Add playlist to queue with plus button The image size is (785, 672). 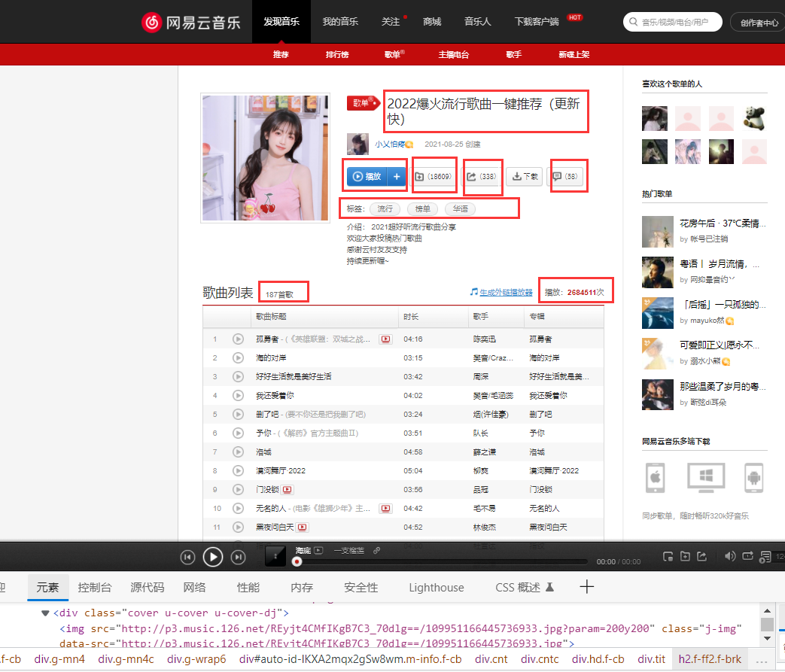pyautogui.click(x=397, y=176)
